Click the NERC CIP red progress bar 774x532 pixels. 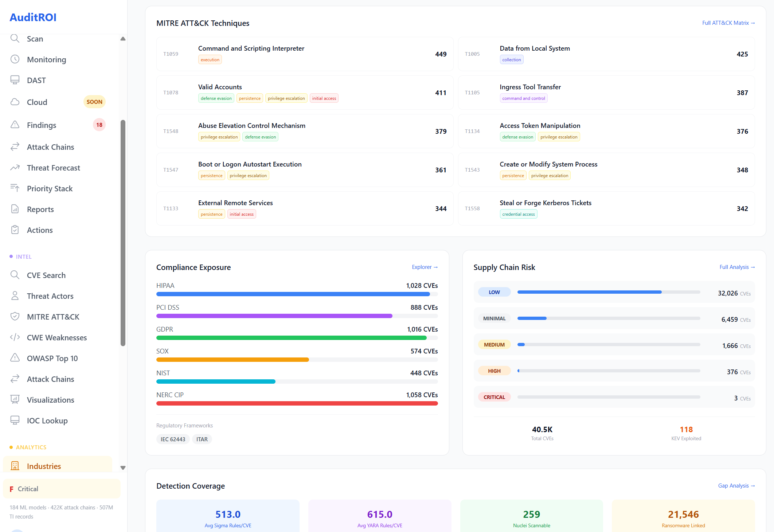click(297, 403)
